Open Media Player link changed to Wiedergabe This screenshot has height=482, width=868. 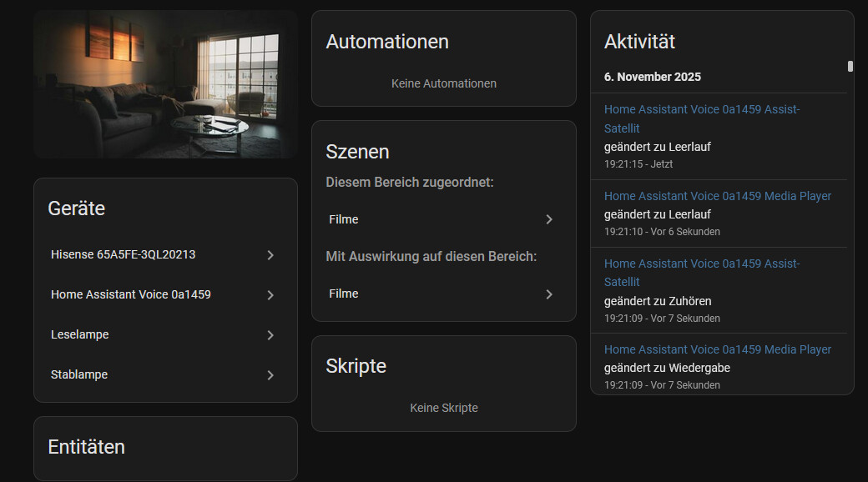click(x=718, y=349)
